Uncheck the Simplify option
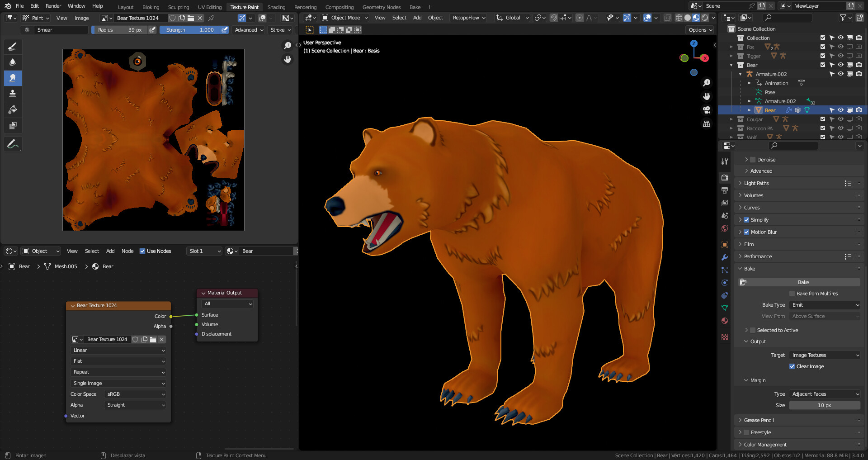The width and height of the screenshot is (868, 460). pyautogui.click(x=747, y=220)
